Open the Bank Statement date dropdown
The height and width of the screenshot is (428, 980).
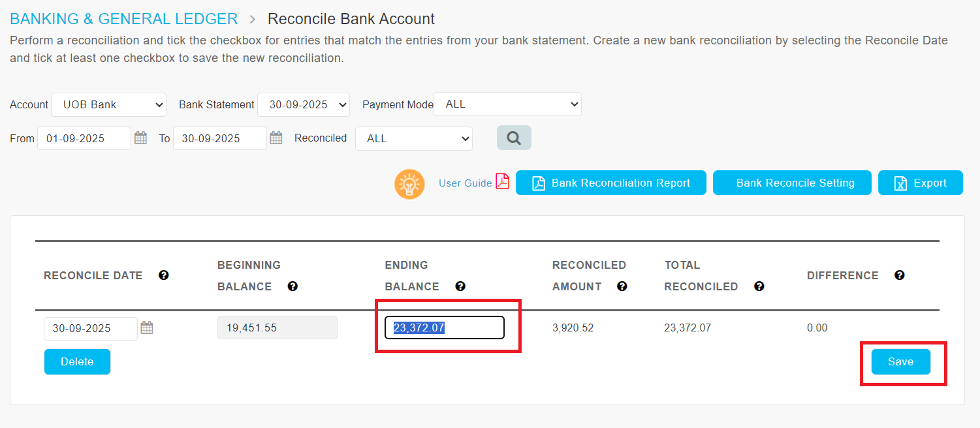(304, 104)
